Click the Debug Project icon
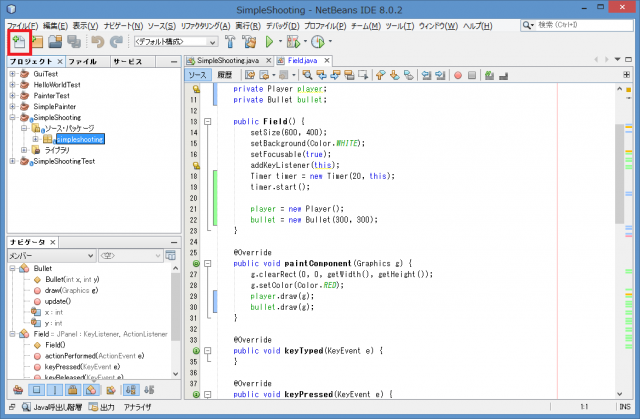 click(293, 42)
